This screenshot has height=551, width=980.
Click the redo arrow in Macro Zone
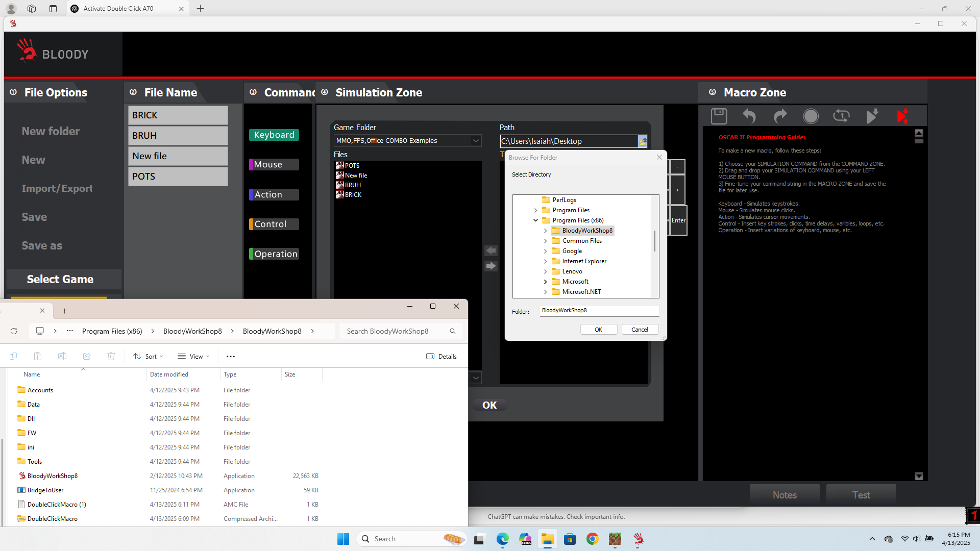(x=780, y=116)
